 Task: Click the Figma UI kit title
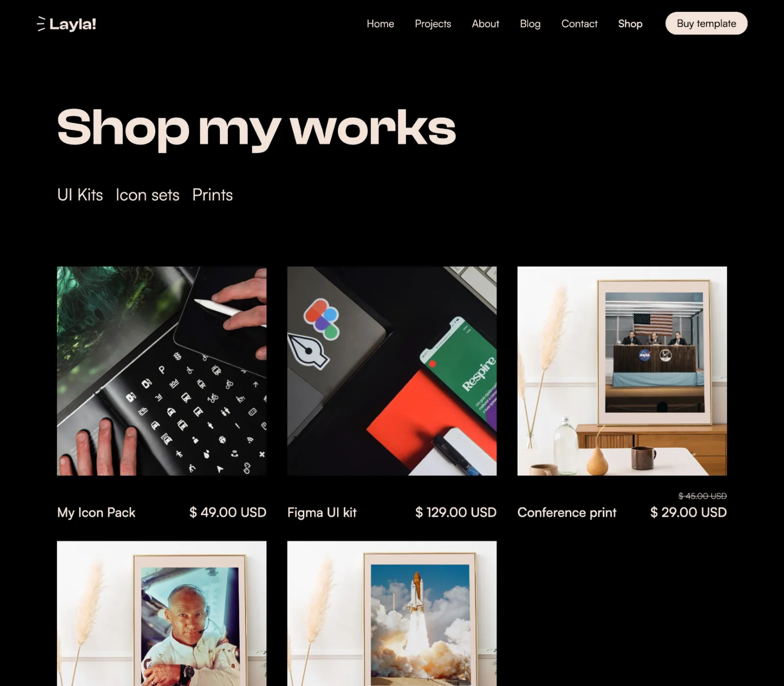[322, 513]
